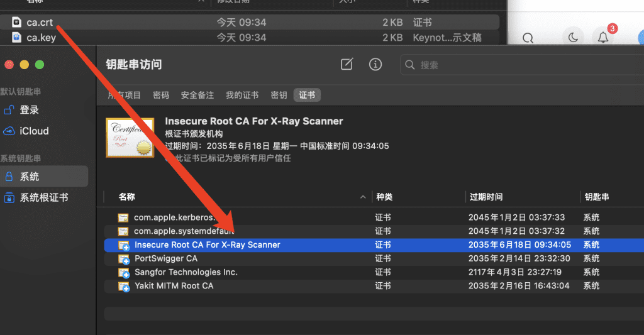The image size is (644, 335).
Task: Click the unlocked padlock icon beside 登录
Action: [9, 110]
